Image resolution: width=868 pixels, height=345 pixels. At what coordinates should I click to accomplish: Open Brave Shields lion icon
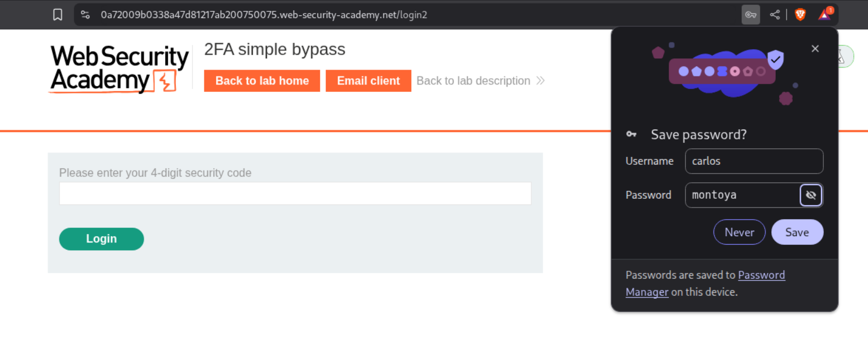800,15
